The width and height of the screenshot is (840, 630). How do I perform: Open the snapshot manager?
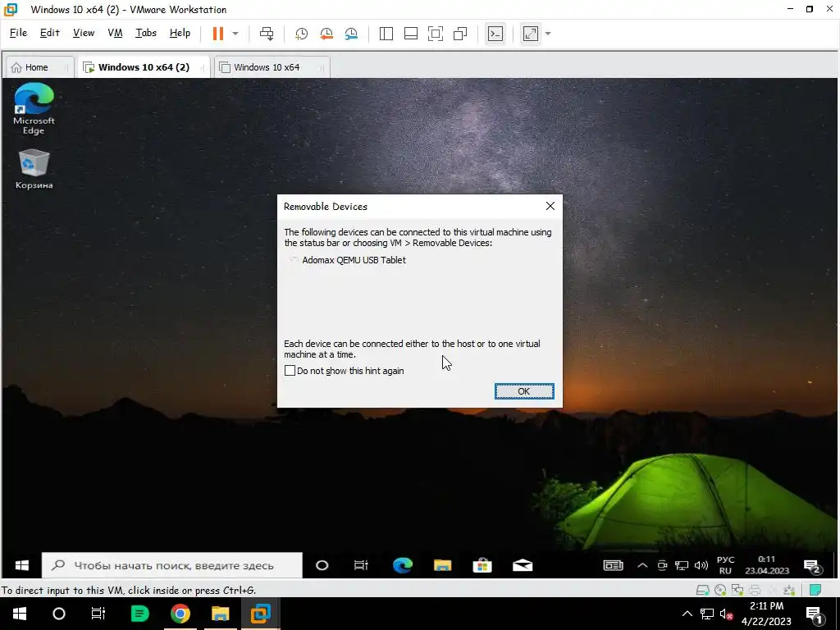point(351,34)
